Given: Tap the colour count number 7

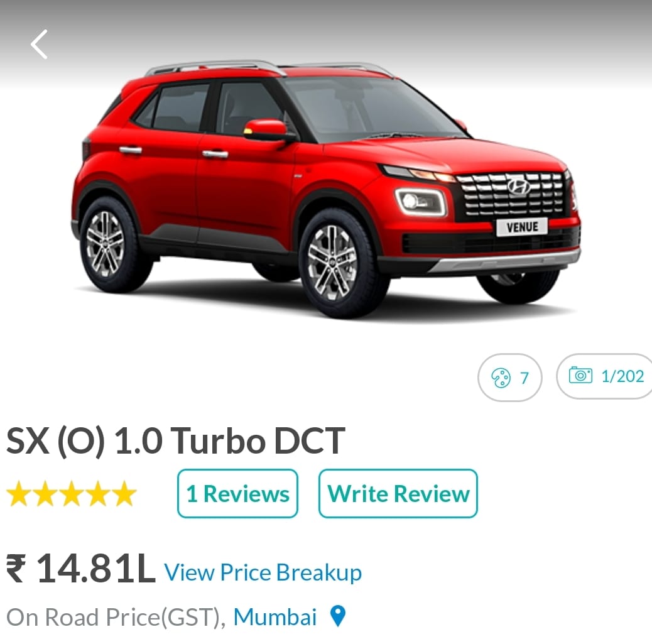Looking at the screenshot, I should (x=524, y=378).
